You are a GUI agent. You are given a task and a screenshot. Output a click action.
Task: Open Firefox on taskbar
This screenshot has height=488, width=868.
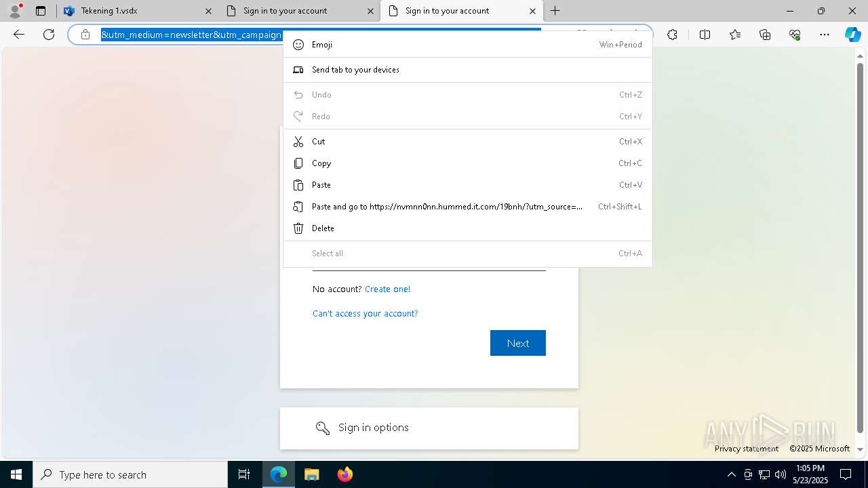(x=344, y=474)
